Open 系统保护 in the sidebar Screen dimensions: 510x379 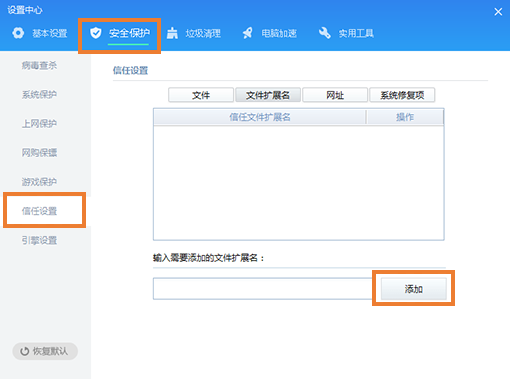(39, 95)
